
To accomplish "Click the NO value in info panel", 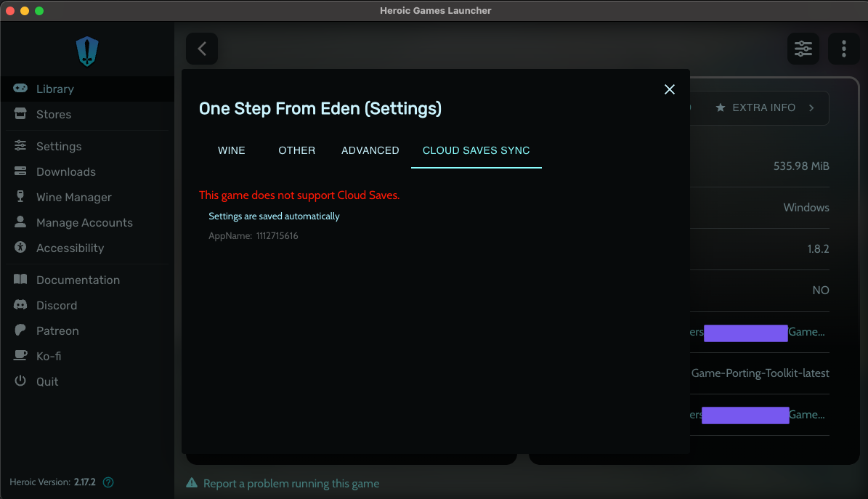I will pyautogui.click(x=820, y=291).
